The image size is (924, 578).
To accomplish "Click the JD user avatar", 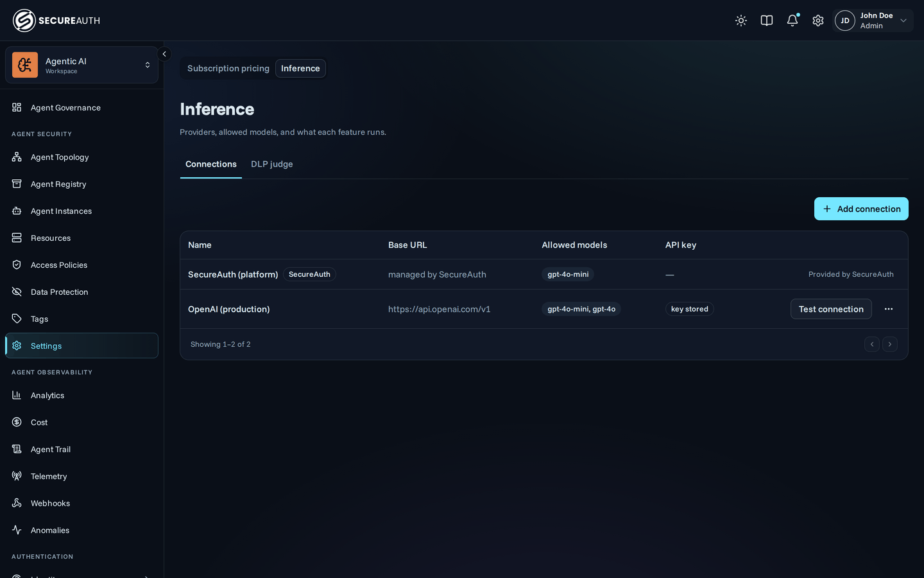I will (845, 21).
